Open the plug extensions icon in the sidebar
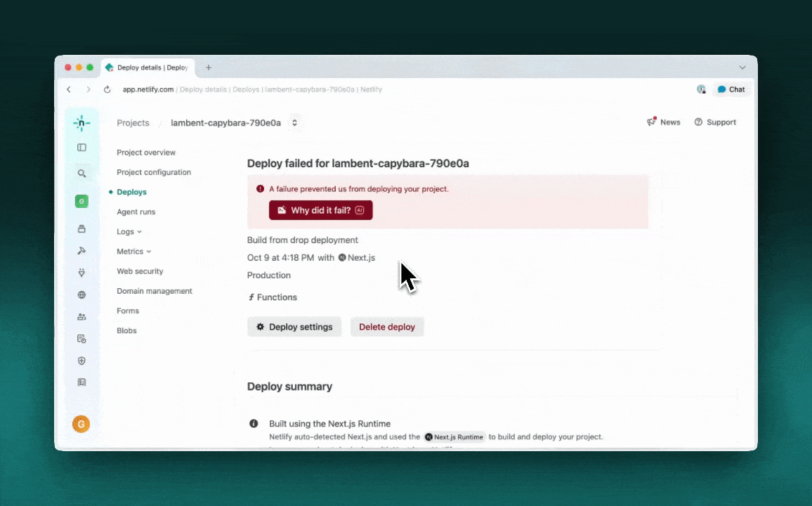The width and height of the screenshot is (812, 506). tap(81, 273)
